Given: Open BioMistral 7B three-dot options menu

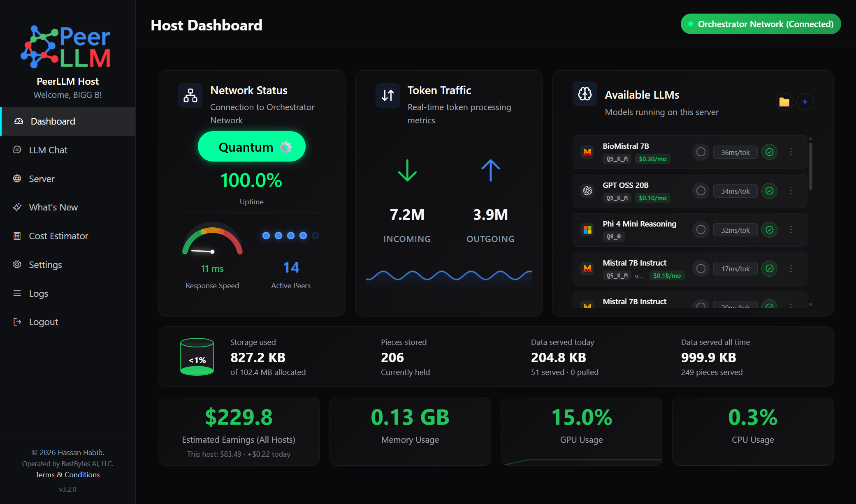Looking at the screenshot, I should (x=791, y=152).
